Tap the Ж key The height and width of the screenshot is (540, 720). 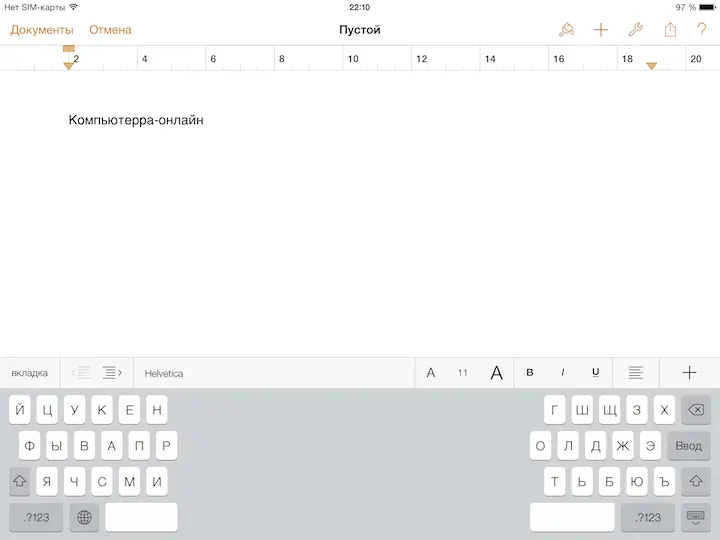[x=623, y=445]
